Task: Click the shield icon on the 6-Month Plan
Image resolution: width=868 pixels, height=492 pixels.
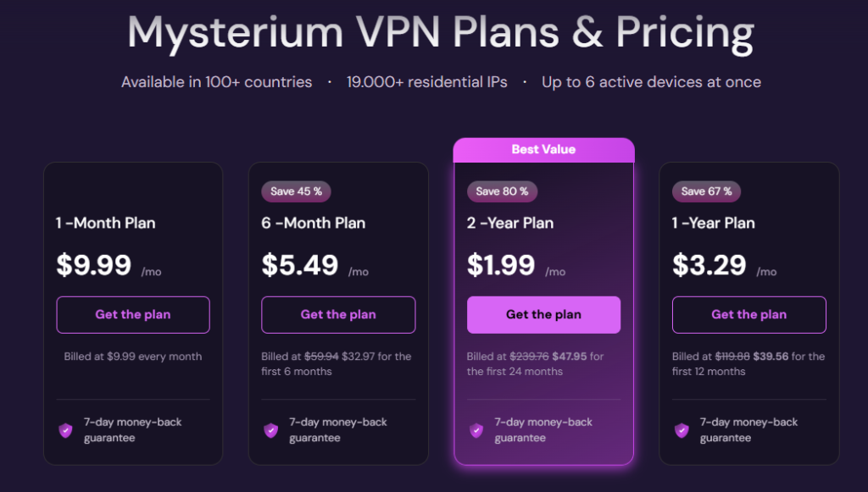Action: (x=270, y=430)
